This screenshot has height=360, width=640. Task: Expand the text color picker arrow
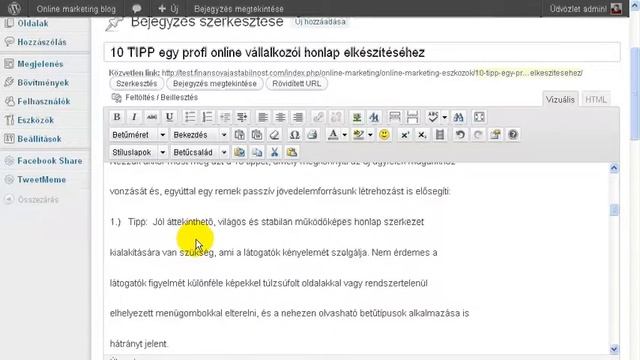[x=344, y=135]
